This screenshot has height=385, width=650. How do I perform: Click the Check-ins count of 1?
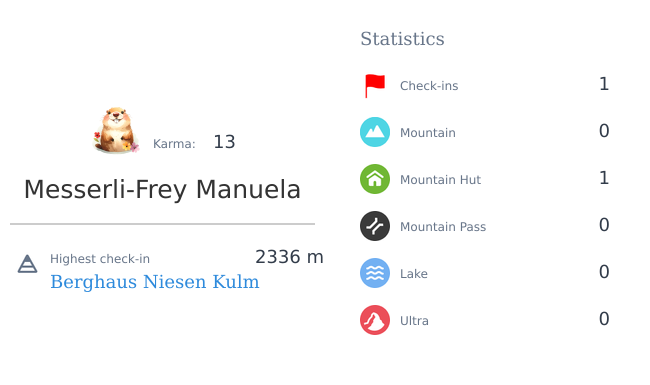[x=604, y=84]
